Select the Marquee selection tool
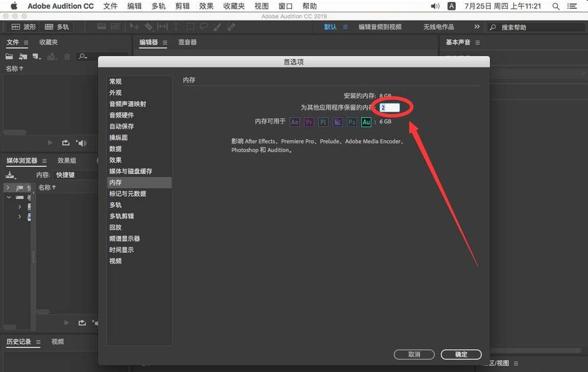This screenshot has height=372, width=588. (191, 26)
